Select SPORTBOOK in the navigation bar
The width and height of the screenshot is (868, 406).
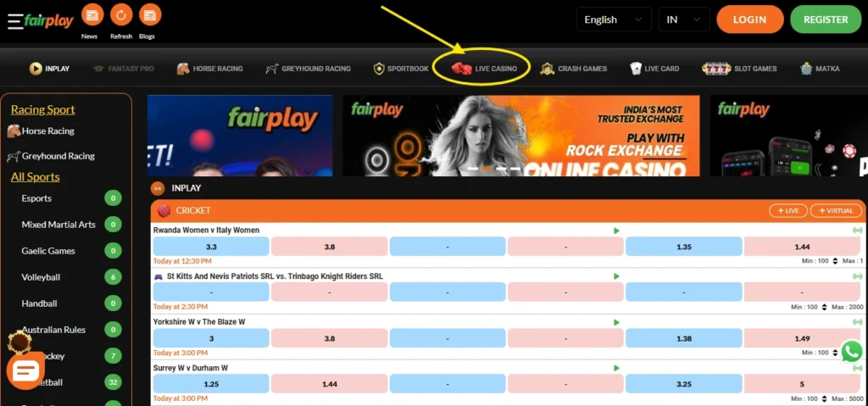click(x=401, y=69)
